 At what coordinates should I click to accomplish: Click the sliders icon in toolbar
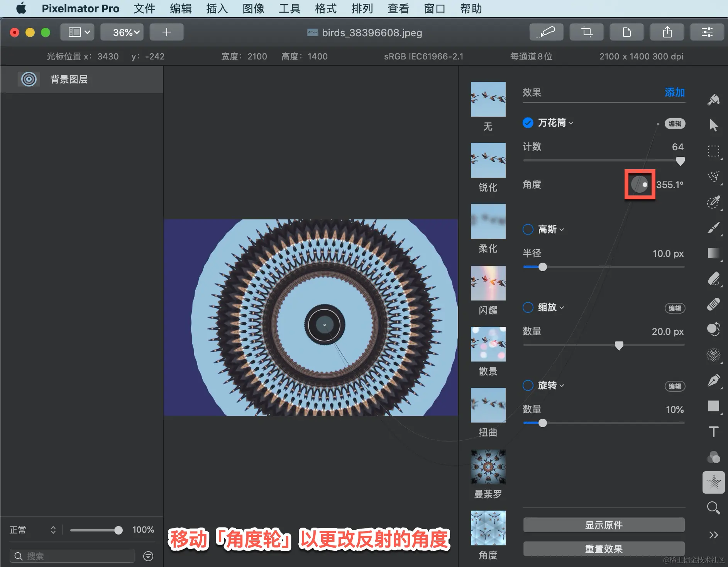[x=707, y=32]
